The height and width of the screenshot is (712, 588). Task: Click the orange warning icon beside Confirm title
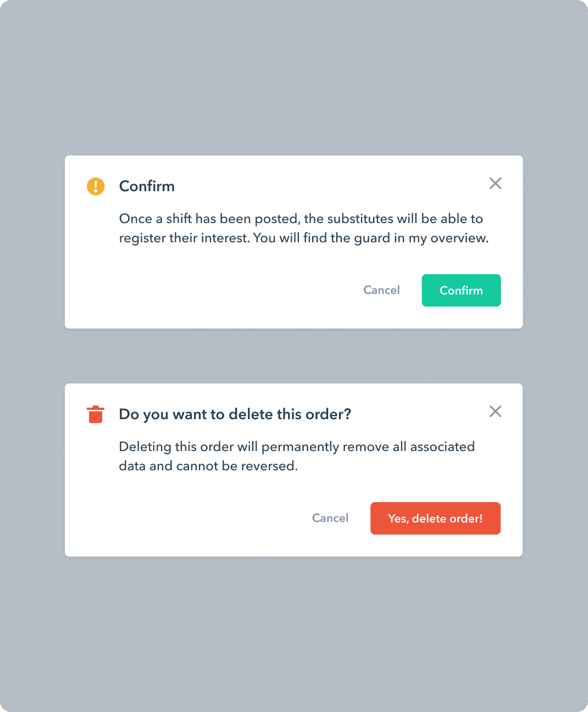[96, 186]
